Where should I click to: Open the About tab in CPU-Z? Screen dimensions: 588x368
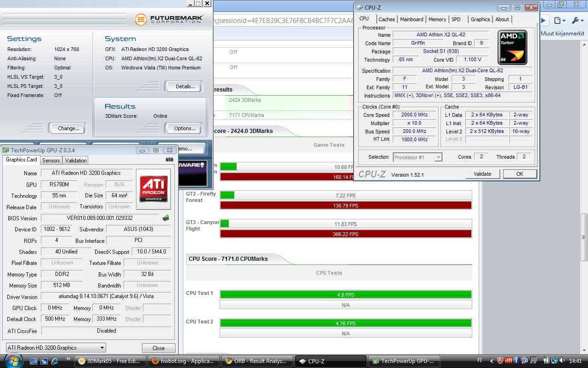tap(502, 19)
